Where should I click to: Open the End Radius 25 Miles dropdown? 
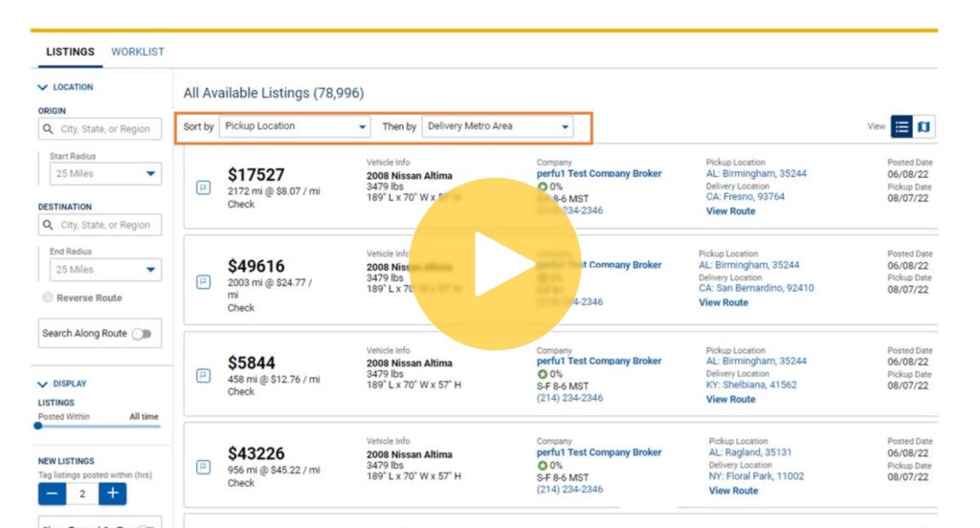(105, 270)
